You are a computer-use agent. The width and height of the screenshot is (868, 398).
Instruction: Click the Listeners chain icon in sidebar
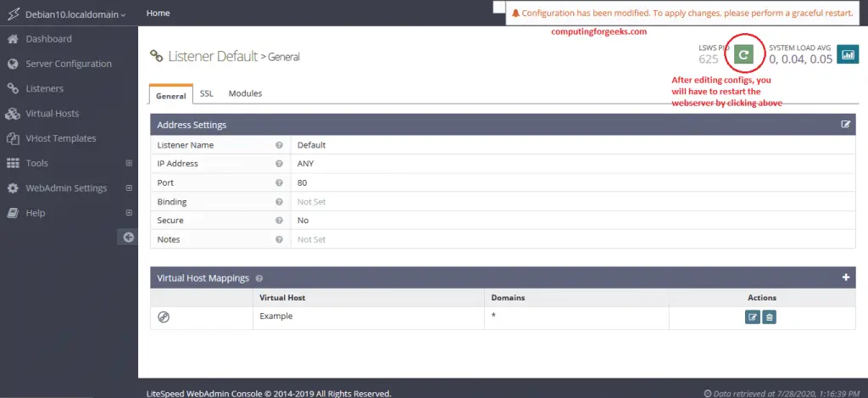point(13,89)
